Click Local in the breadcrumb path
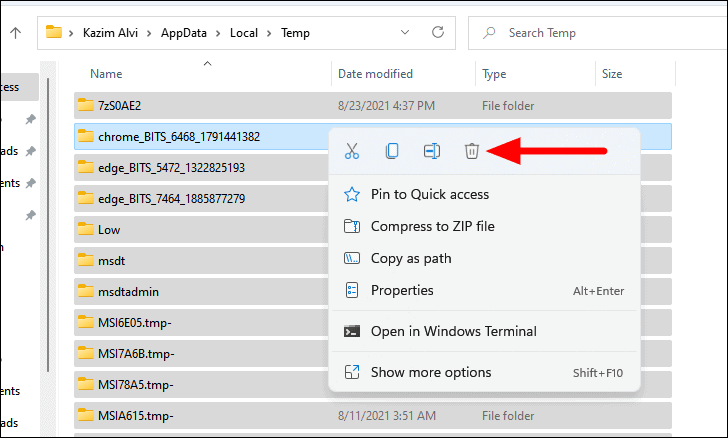Image resolution: width=728 pixels, height=438 pixels. [244, 33]
